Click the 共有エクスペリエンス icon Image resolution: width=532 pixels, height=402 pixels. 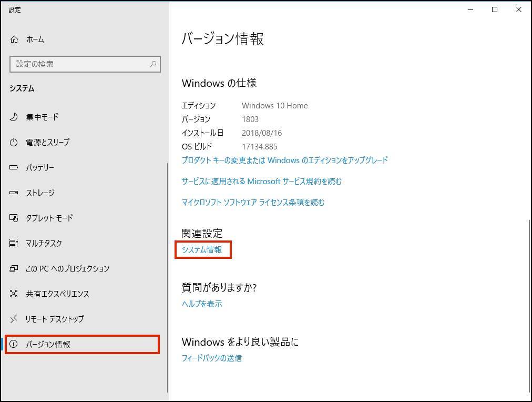(x=14, y=294)
